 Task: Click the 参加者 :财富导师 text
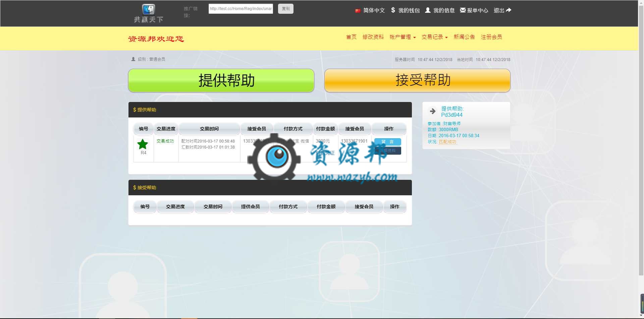click(x=444, y=124)
